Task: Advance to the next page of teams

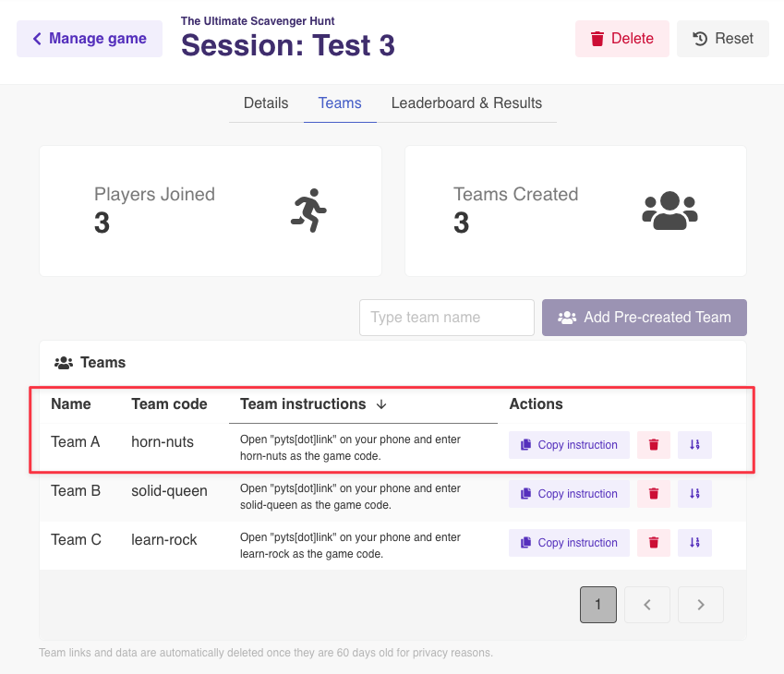Action: coord(700,604)
